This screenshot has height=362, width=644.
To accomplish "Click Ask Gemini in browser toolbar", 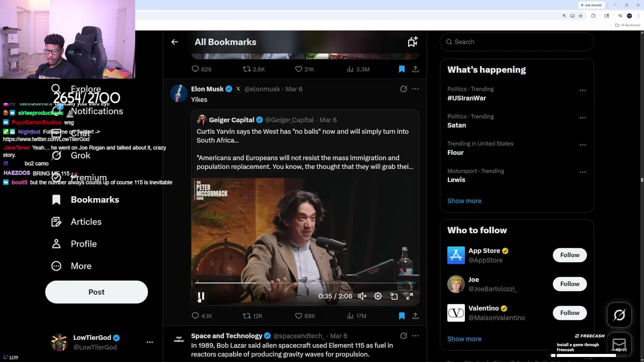I will click(591, 5).
